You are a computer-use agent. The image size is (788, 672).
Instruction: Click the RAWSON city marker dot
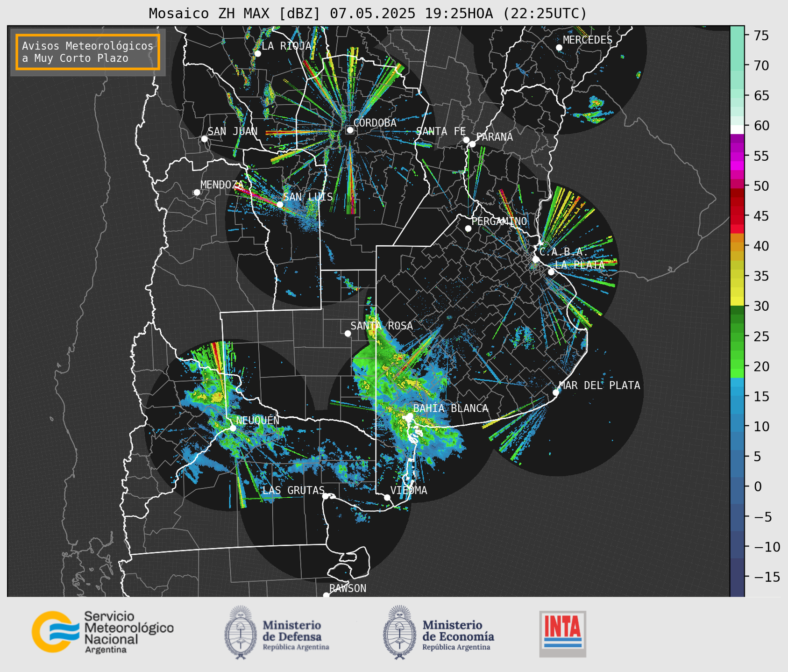[326, 595]
